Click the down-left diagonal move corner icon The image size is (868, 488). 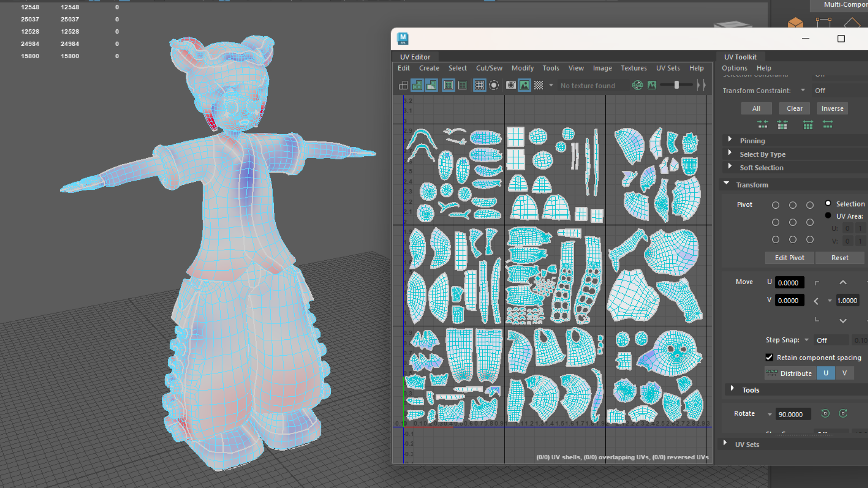click(x=817, y=319)
